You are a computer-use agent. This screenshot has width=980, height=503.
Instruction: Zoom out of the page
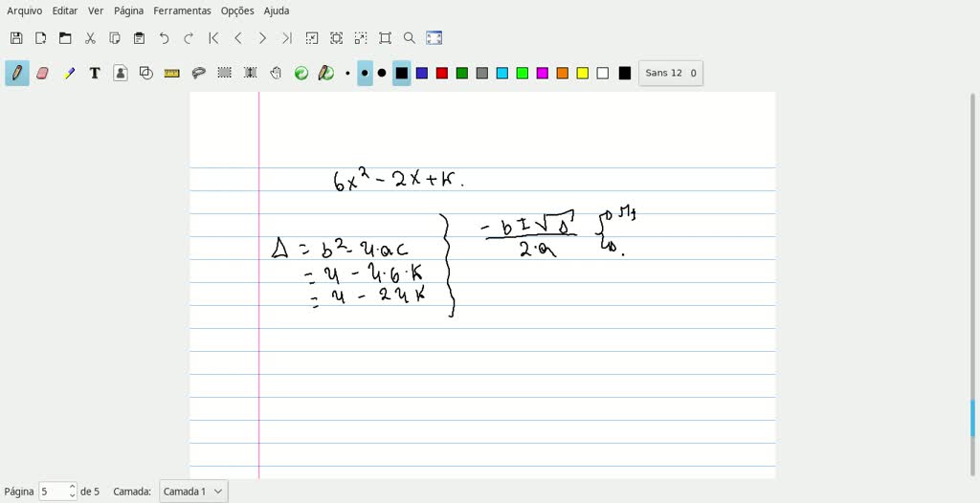pos(311,38)
